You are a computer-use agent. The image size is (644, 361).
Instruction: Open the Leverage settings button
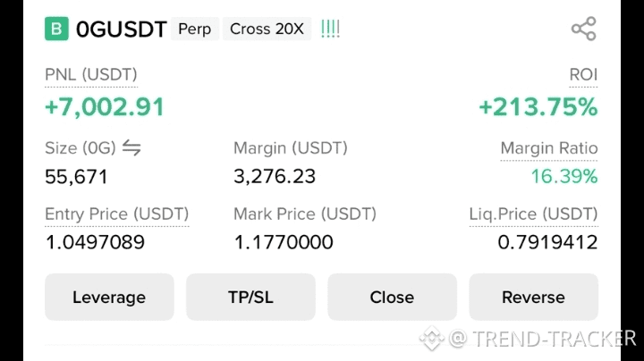[x=109, y=297]
